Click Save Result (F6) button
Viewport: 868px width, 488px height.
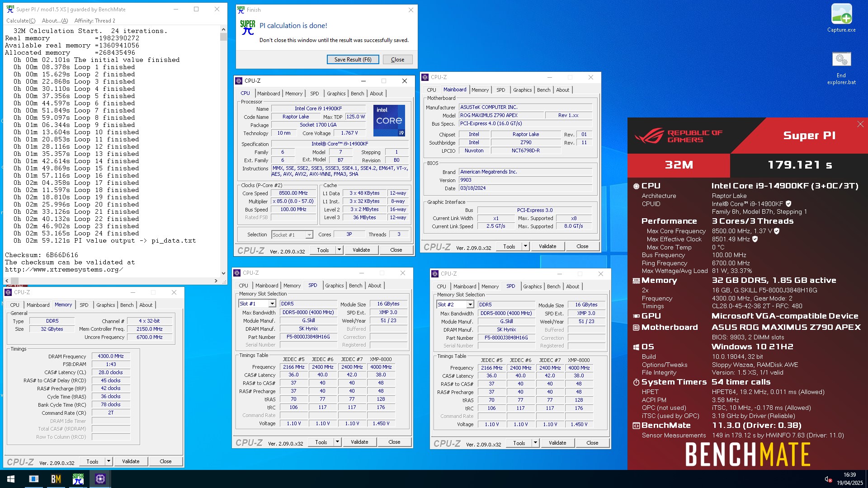coord(353,60)
